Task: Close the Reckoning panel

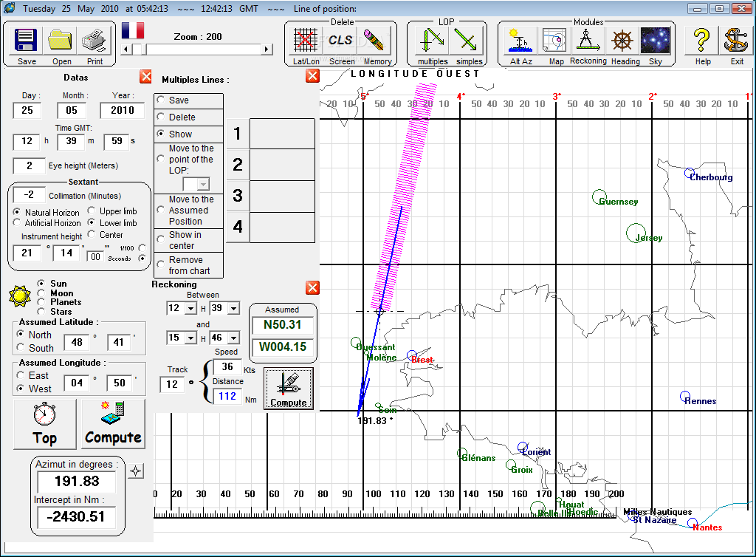Action: [312, 288]
